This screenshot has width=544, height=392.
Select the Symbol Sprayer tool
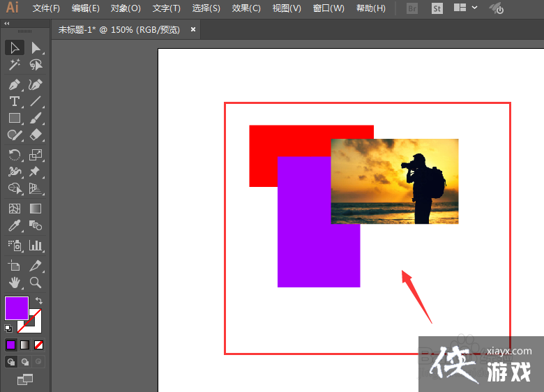click(x=15, y=246)
